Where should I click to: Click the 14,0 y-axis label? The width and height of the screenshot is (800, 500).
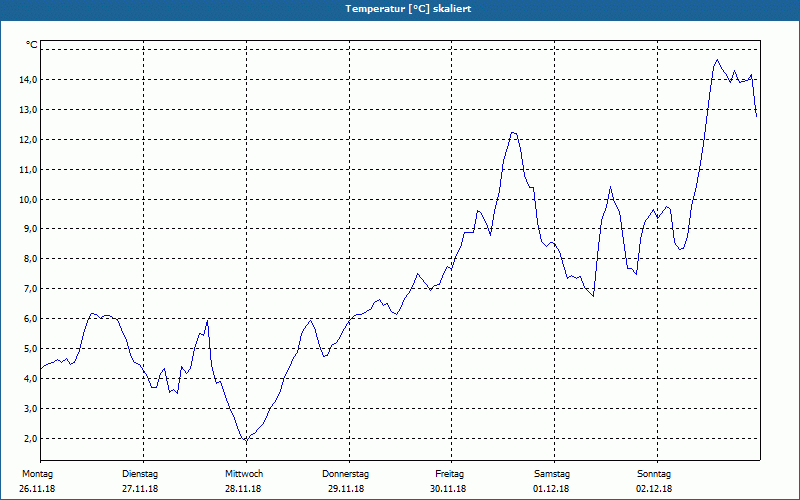[28, 80]
